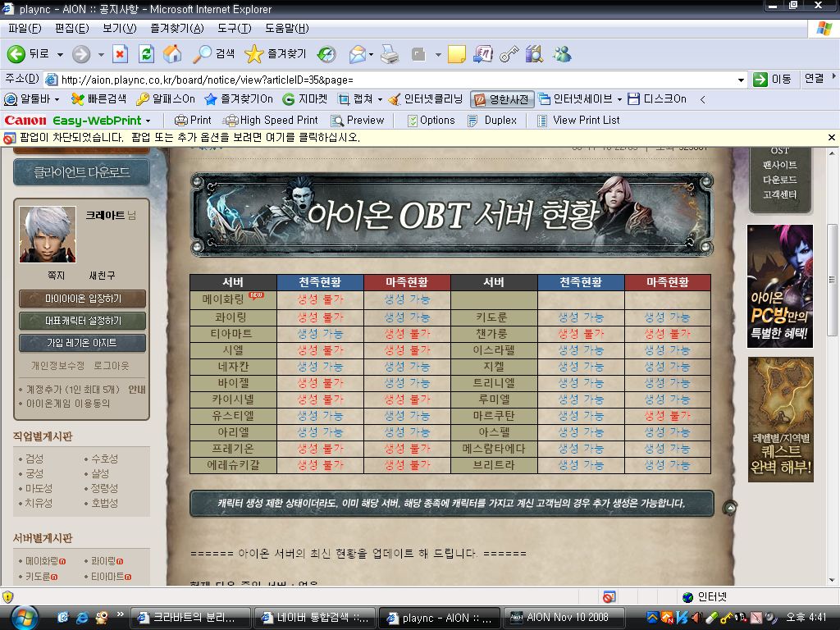Open View Print List
Screen dimensions: 840x630
pos(578,120)
